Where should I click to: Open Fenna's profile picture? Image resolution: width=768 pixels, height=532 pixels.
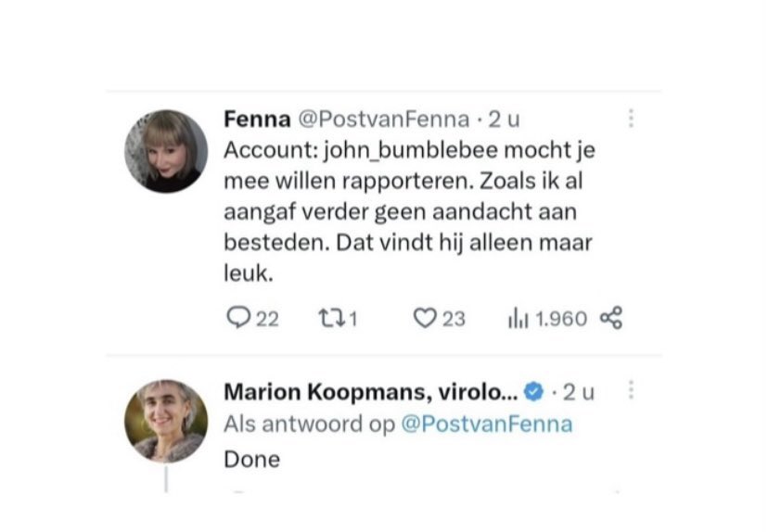(166, 151)
